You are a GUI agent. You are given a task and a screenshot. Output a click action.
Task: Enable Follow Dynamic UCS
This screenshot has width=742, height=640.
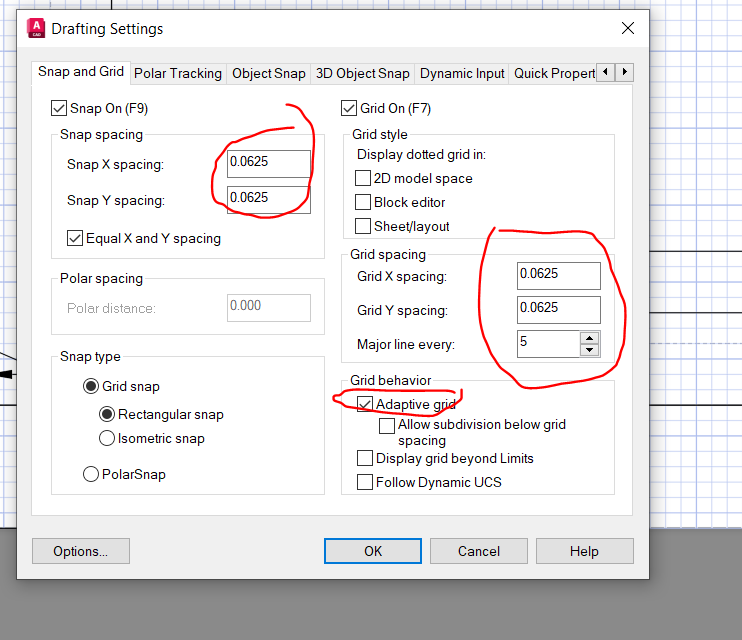point(365,482)
